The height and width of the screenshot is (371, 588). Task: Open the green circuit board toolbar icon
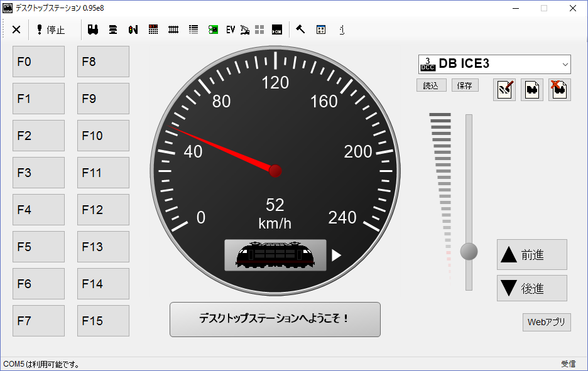[213, 30]
